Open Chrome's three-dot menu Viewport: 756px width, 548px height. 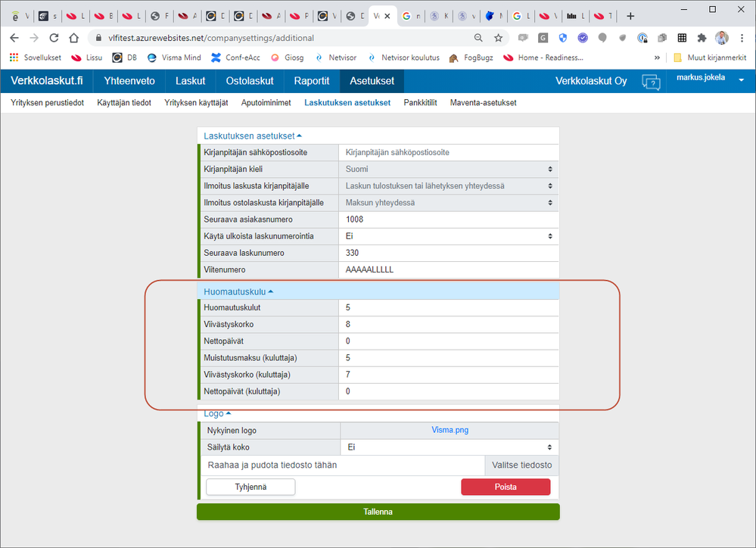(742, 38)
